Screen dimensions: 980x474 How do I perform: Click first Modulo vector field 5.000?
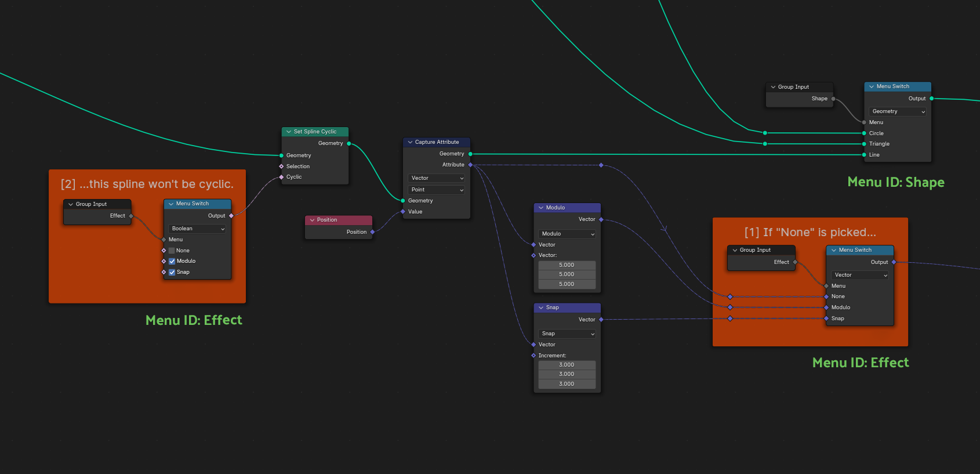coord(567,265)
